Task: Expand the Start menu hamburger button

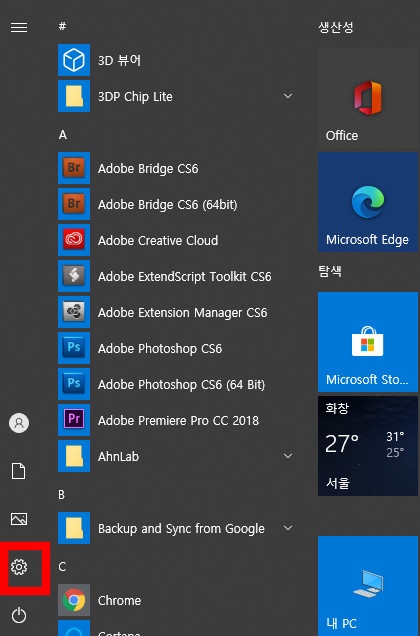Action: click(19, 27)
